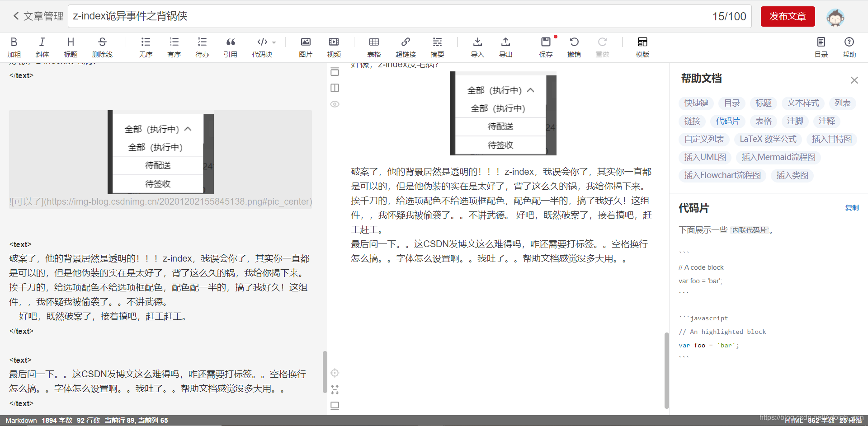Enable sync scroll crosshair toggle

pyautogui.click(x=335, y=373)
